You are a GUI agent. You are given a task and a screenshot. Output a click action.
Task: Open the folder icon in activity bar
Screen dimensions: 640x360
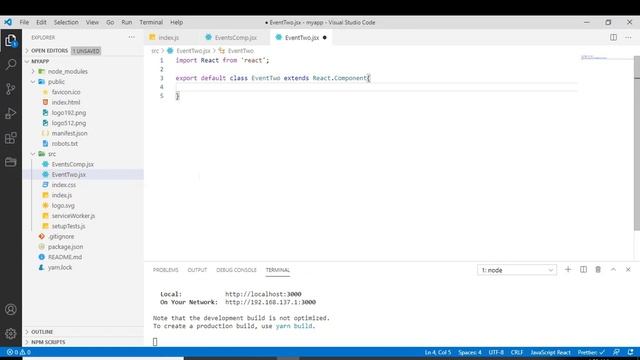pyautogui.click(x=11, y=162)
